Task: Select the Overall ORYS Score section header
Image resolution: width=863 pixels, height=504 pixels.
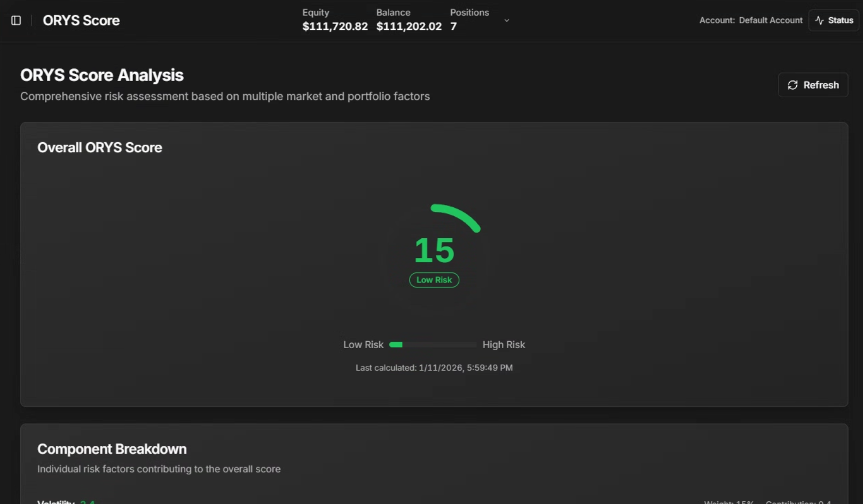Action: (99, 147)
